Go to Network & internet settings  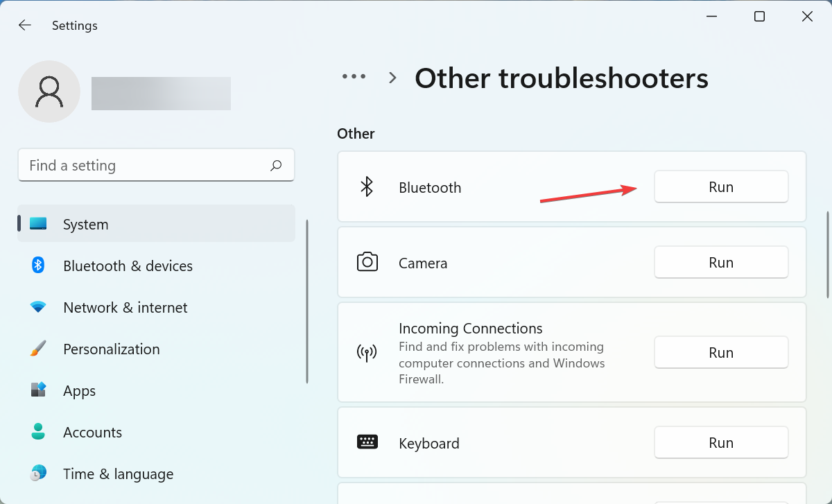125,307
